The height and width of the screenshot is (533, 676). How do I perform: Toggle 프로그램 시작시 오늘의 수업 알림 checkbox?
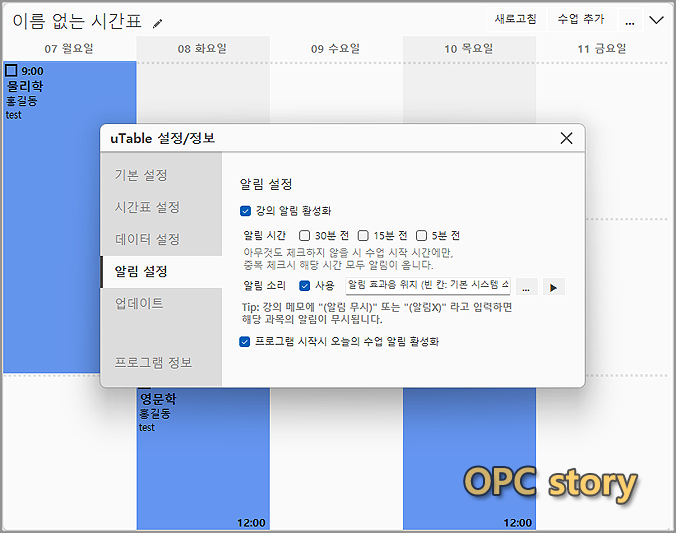point(244,342)
